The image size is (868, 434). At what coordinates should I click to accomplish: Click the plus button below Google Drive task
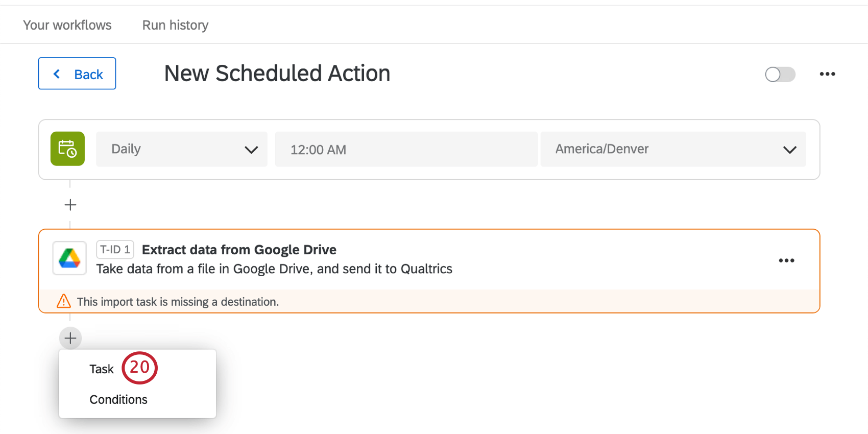(70, 338)
